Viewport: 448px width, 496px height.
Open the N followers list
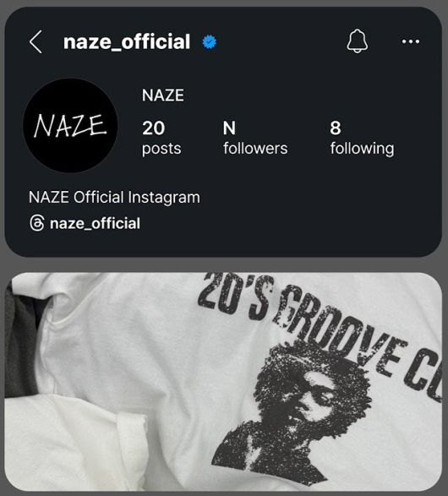coord(255,138)
